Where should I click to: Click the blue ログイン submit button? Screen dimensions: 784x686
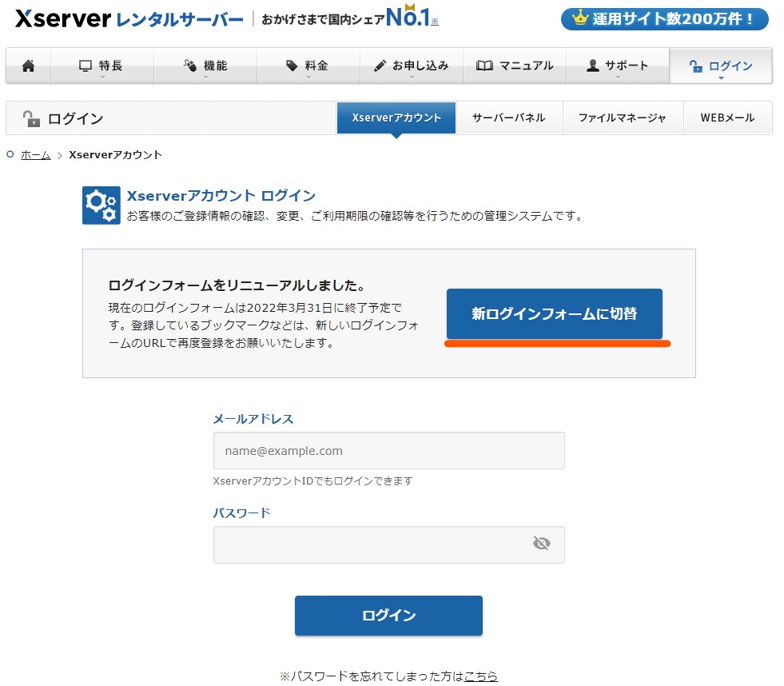[x=388, y=616]
